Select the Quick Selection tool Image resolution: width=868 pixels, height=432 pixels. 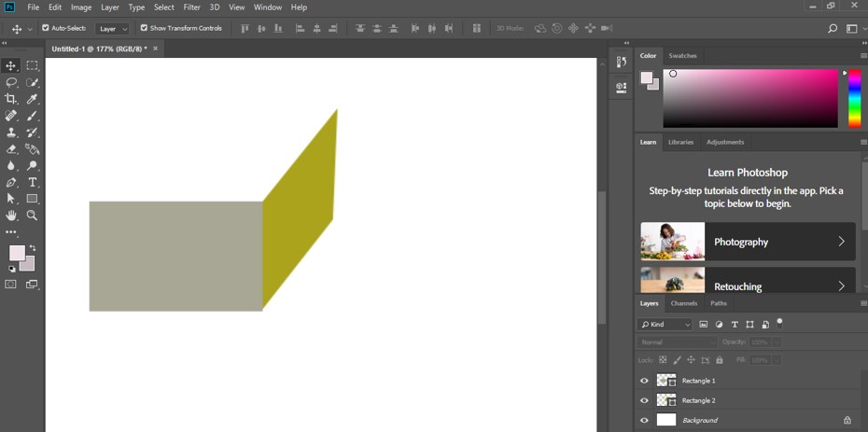coord(32,82)
